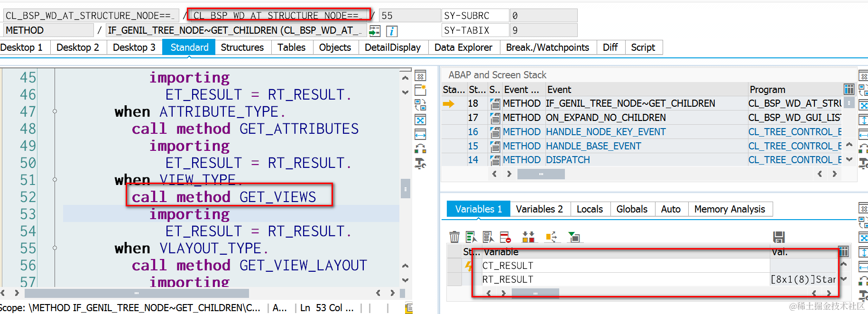
Task: Click the insert-arrows icon in the variables toolbar
Action: tap(528, 237)
